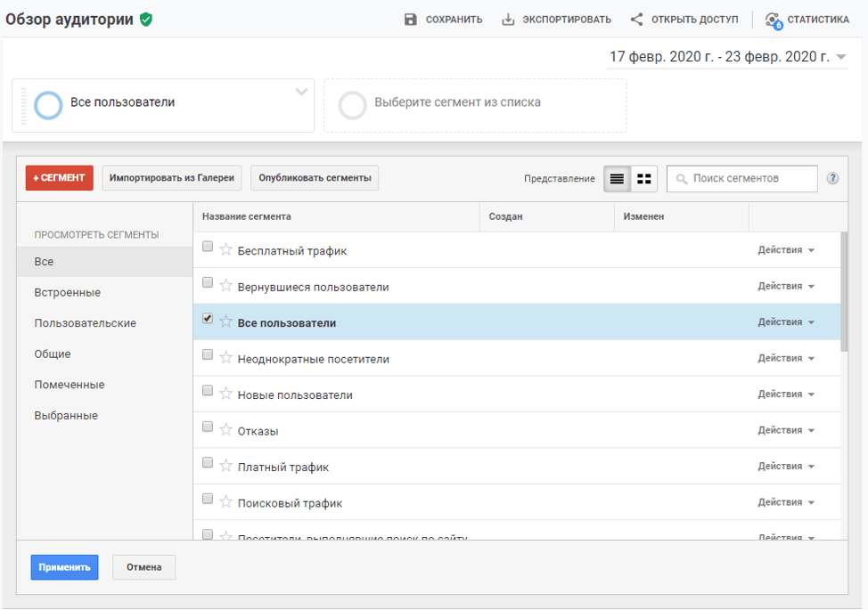Click the Save floppy disk icon
Viewport: 868px width, 610px height.
(x=410, y=20)
